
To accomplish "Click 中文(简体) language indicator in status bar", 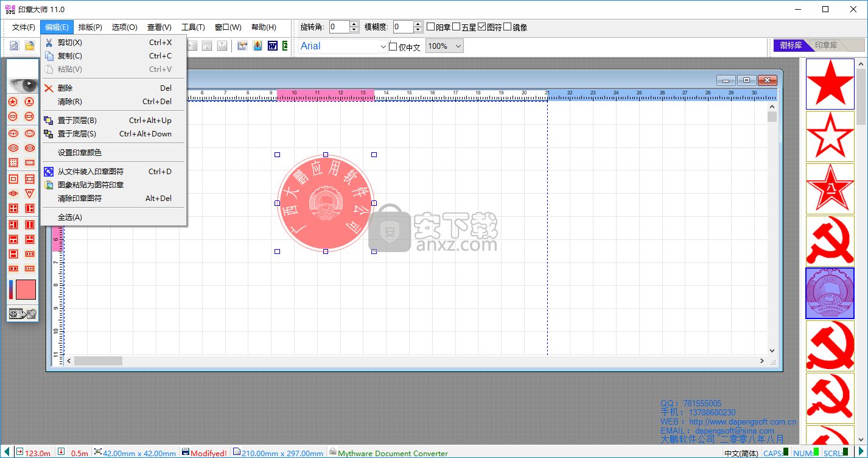I will point(741,453).
